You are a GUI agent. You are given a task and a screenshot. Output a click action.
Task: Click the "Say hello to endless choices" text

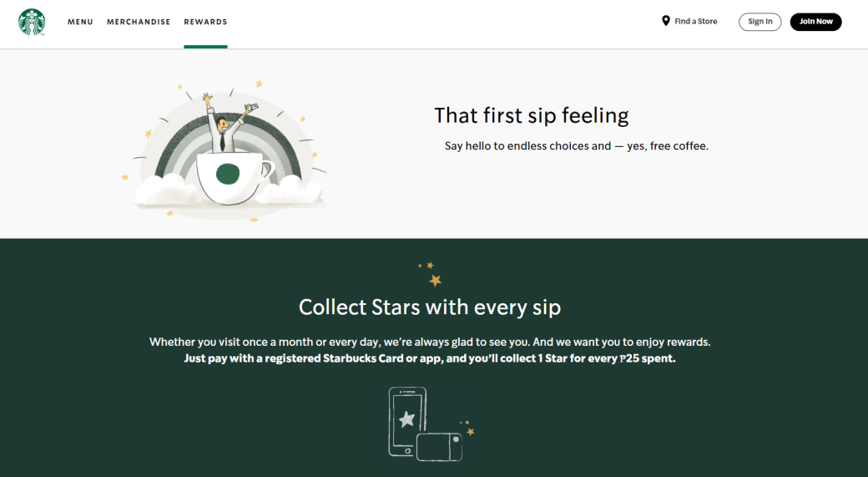(x=576, y=145)
